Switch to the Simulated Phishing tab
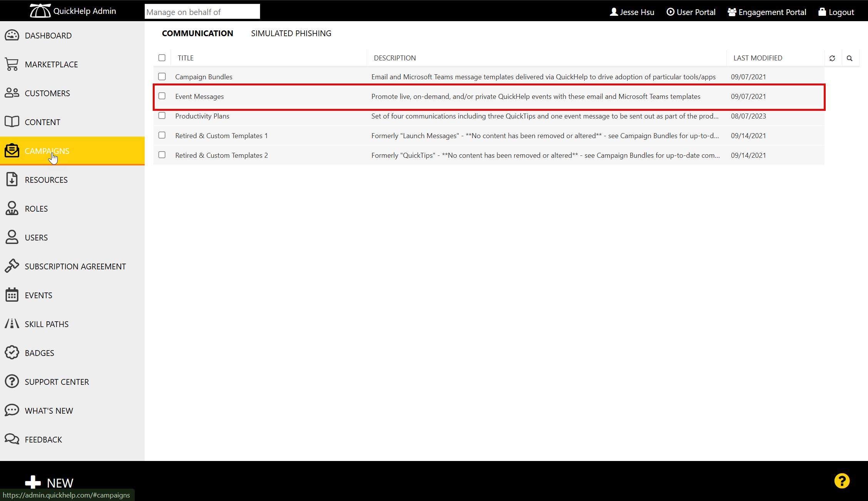Viewport: 868px width, 501px height. tap(291, 33)
